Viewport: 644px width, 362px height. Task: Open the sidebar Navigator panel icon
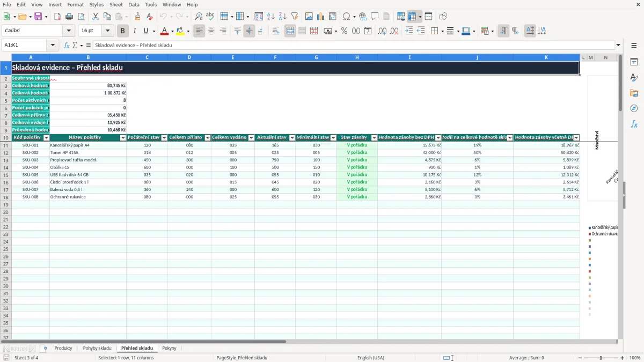click(634, 108)
